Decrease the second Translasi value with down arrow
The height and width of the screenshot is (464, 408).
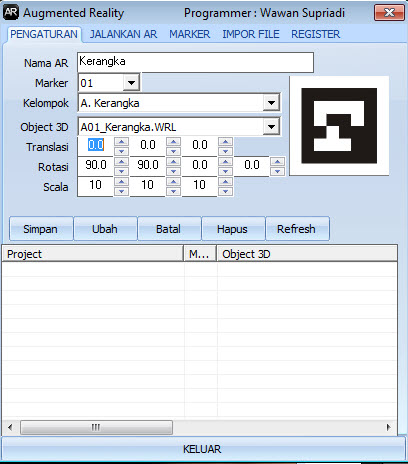pyautogui.click(x=173, y=151)
